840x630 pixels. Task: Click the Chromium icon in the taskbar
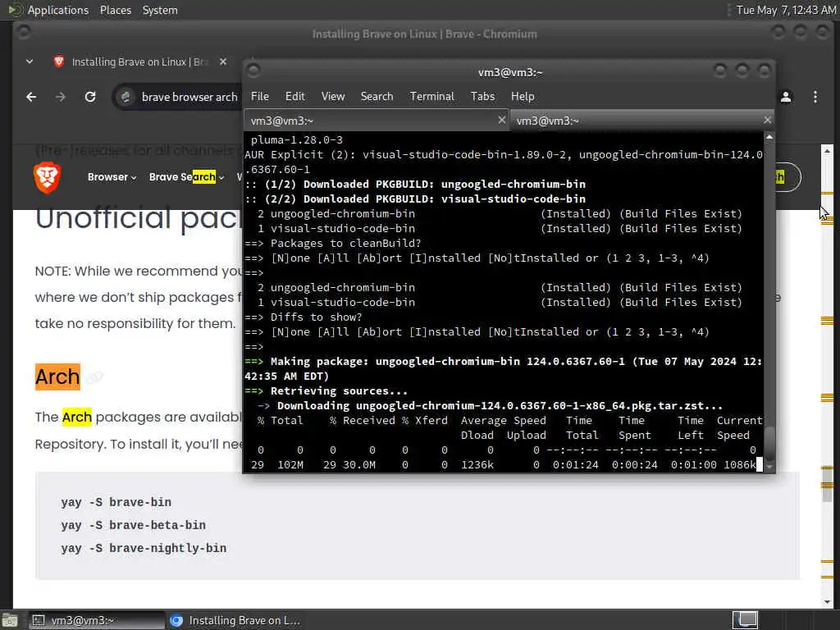pos(176,620)
